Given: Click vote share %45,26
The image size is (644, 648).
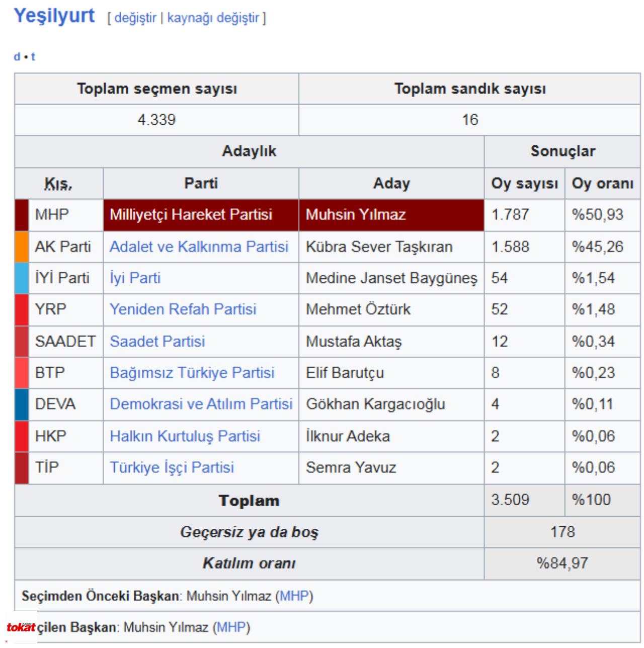Looking at the screenshot, I should click(x=597, y=247).
